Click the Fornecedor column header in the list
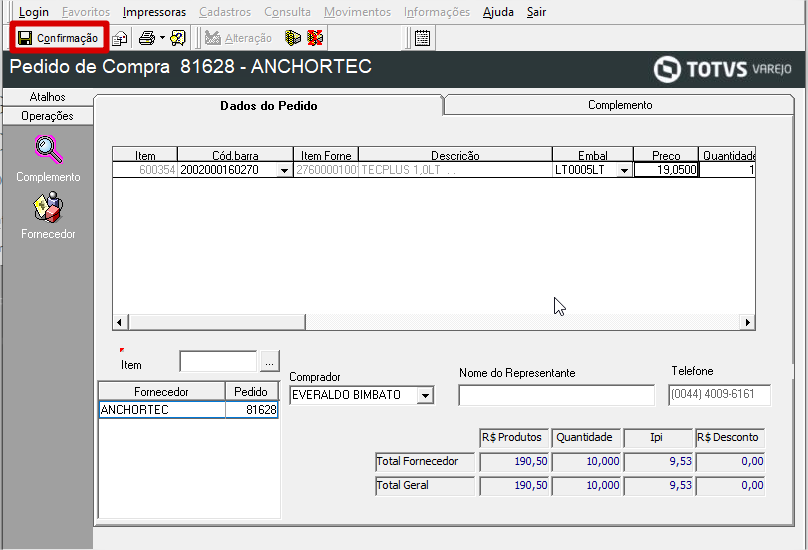808x550 pixels. coord(162,392)
